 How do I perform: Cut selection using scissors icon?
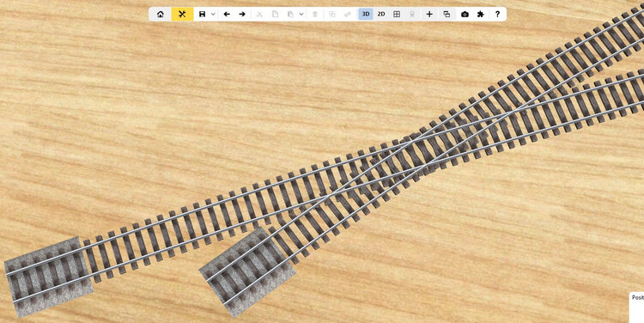259,14
